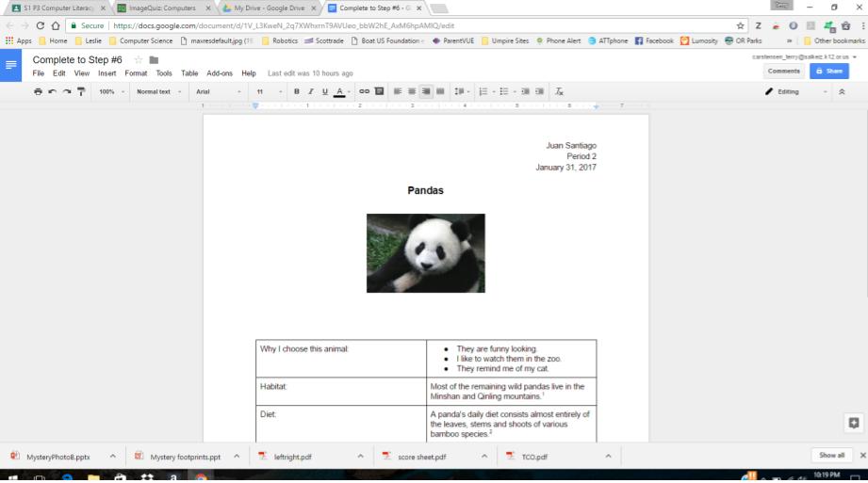Toggle Bold formatting
The width and height of the screenshot is (868, 483).
point(296,91)
